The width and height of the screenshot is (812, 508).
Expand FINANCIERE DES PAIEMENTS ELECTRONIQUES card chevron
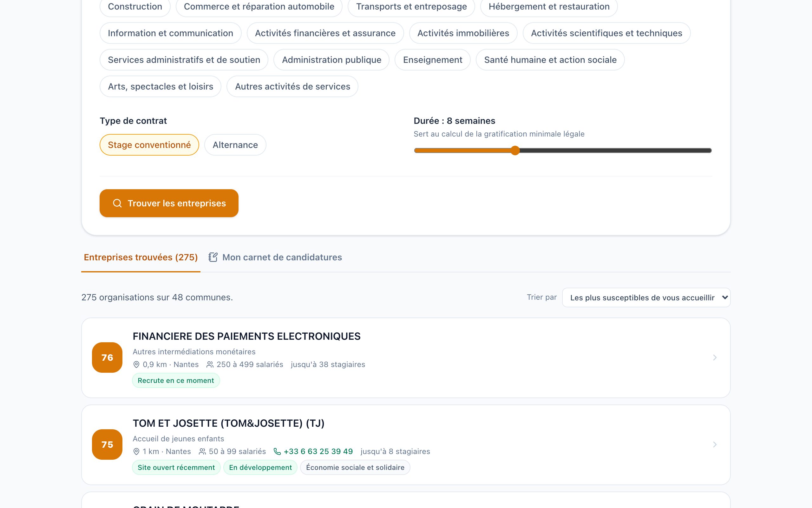715,358
